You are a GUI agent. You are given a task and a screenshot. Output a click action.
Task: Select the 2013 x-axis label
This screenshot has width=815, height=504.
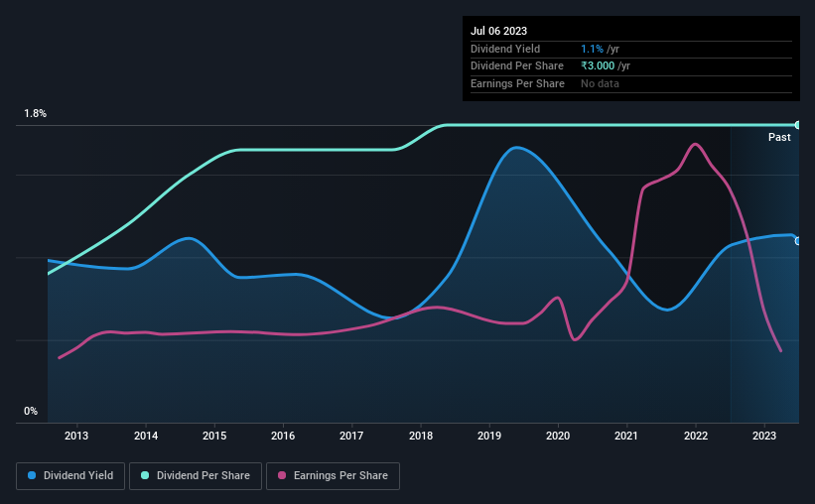click(x=76, y=436)
